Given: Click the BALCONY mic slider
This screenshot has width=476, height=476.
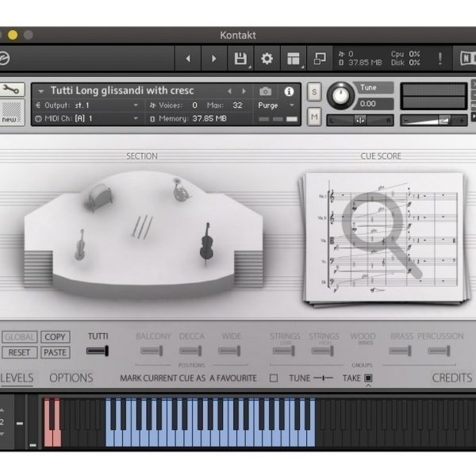Looking at the screenshot, I should 152,351.
